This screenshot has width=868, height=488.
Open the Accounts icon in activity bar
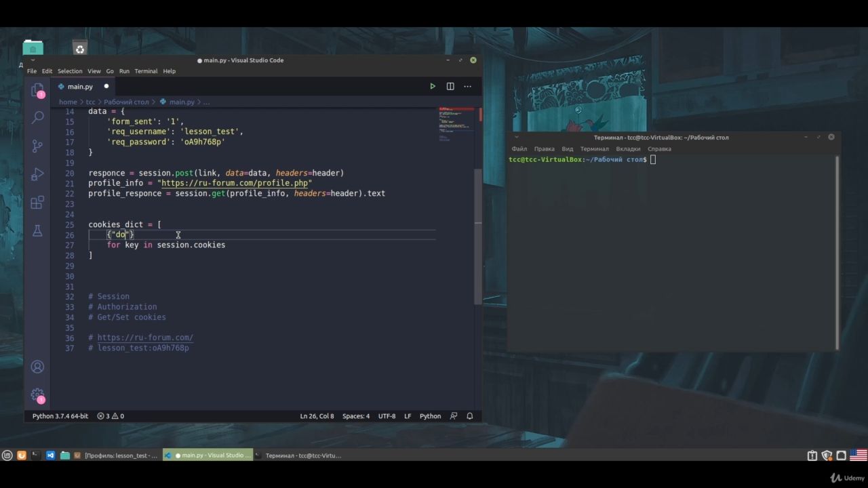click(37, 367)
